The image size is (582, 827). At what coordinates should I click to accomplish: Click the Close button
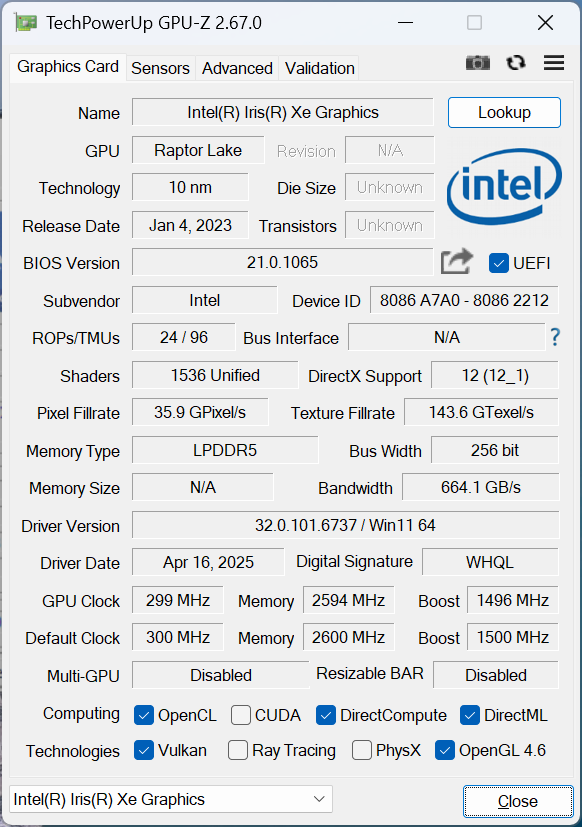(518, 801)
